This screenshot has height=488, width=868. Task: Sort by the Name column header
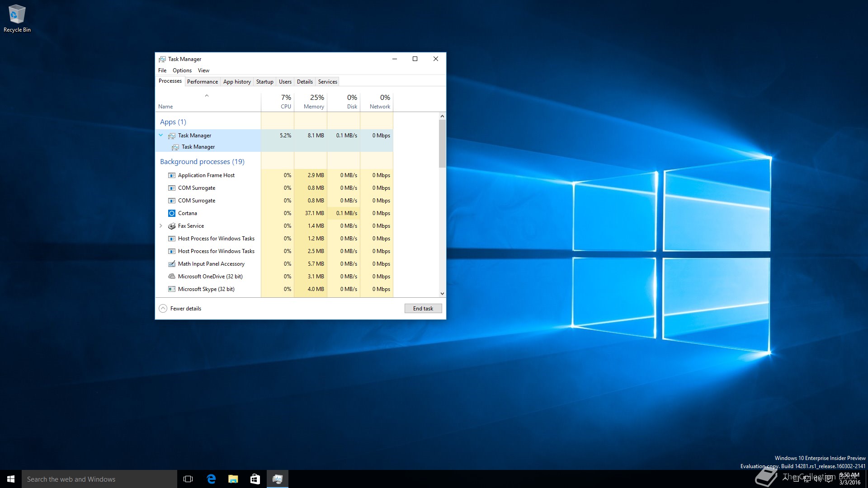[x=208, y=102]
